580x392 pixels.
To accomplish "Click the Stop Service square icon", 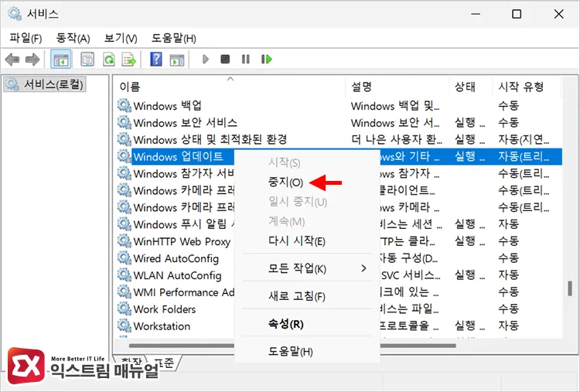I will (225, 60).
